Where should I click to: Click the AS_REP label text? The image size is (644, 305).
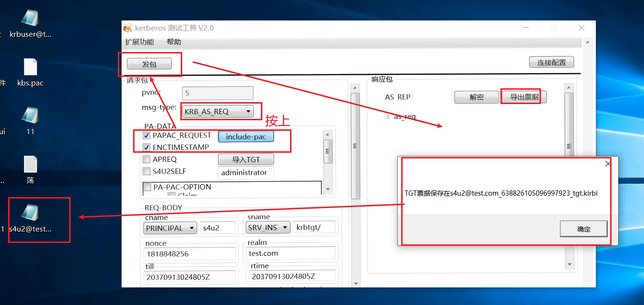[398, 97]
